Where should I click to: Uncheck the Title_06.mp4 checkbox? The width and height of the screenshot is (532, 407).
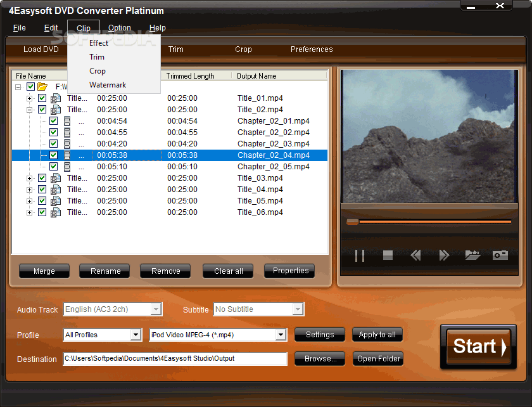tap(42, 212)
